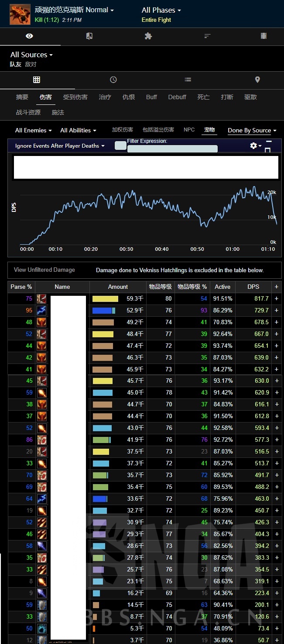
Task: Click the film strip replay icon
Action: coord(263,36)
